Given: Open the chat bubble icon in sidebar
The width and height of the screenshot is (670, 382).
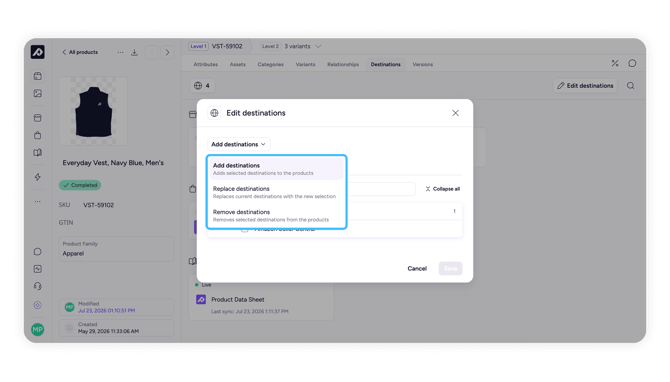Looking at the screenshot, I should tap(38, 252).
